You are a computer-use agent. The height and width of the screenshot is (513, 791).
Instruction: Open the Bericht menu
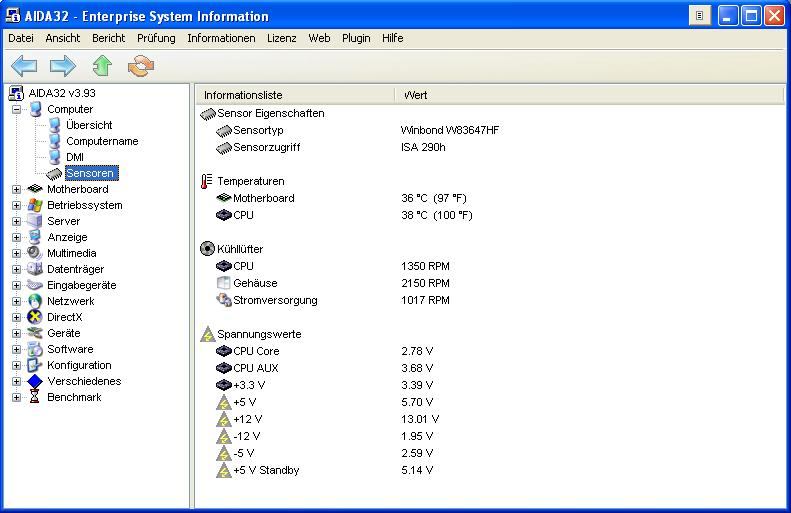click(x=108, y=38)
